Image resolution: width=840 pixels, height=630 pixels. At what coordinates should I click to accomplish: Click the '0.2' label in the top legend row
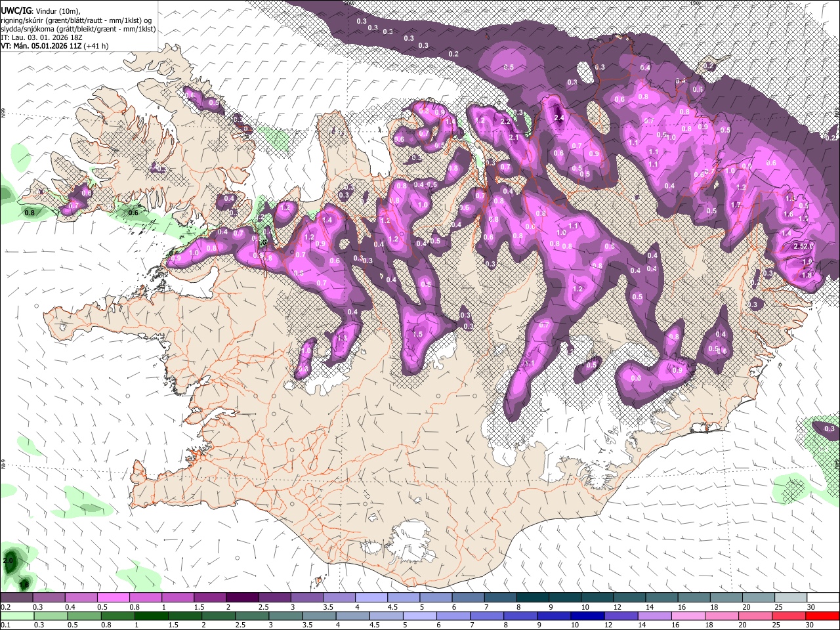pyautogui.click(x=6, y=607)
